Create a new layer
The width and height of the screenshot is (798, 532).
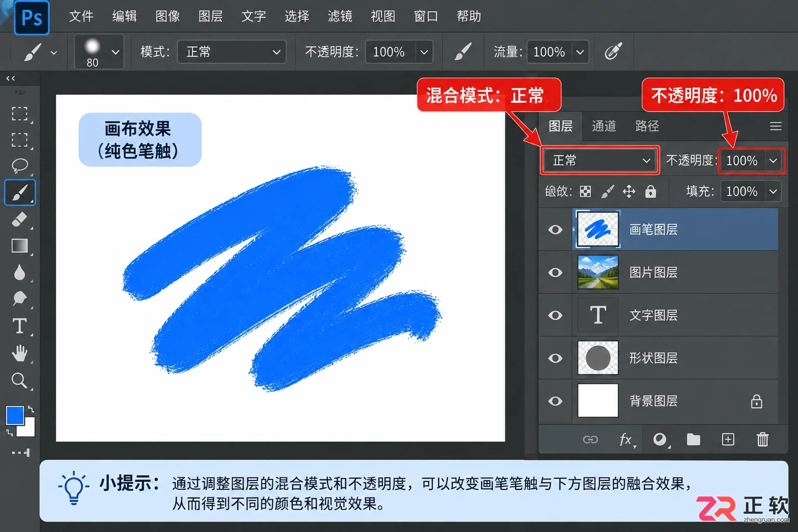pyautogui.click(x=728, y=439)
